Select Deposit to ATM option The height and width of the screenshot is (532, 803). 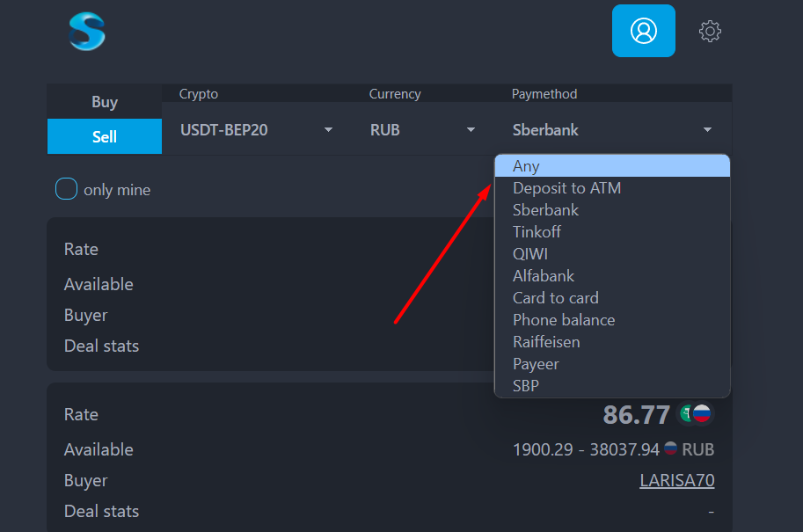pos(612,188)
